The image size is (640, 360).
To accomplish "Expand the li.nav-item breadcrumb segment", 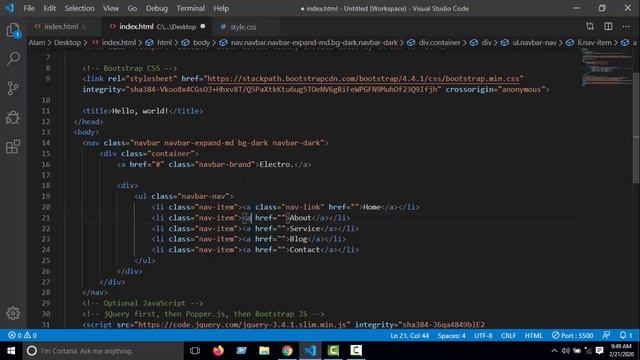I will click(594, 42).
